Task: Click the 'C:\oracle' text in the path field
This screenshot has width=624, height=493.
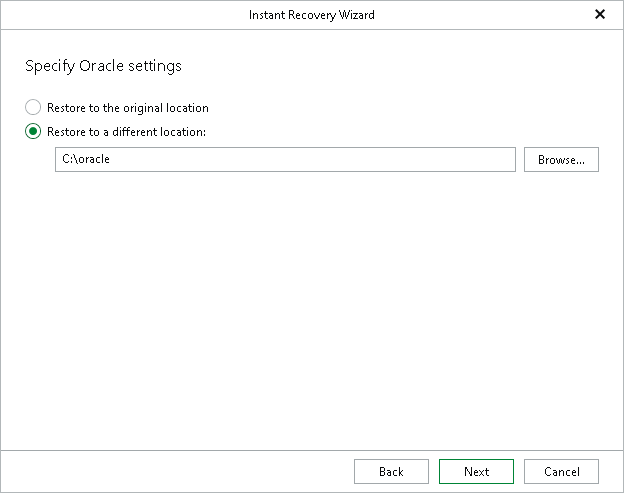Action: click(86, 160)
